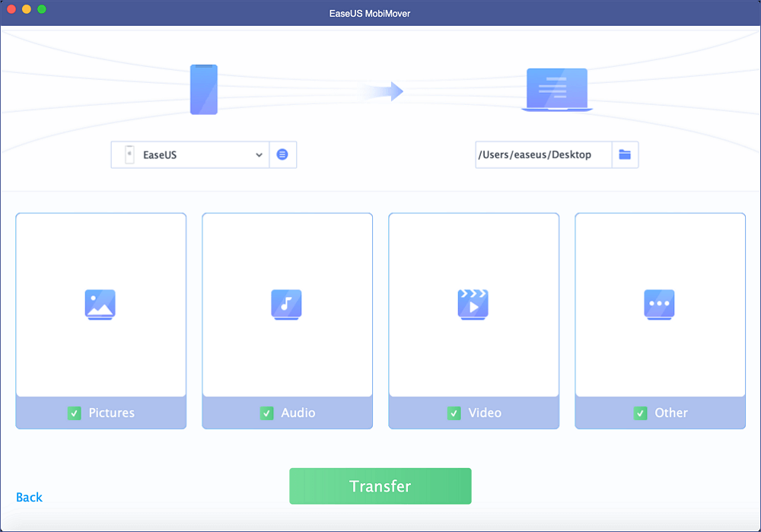Click the blue device list icon
The width and height of the screenshot is (761, 532).
(282, 155)
